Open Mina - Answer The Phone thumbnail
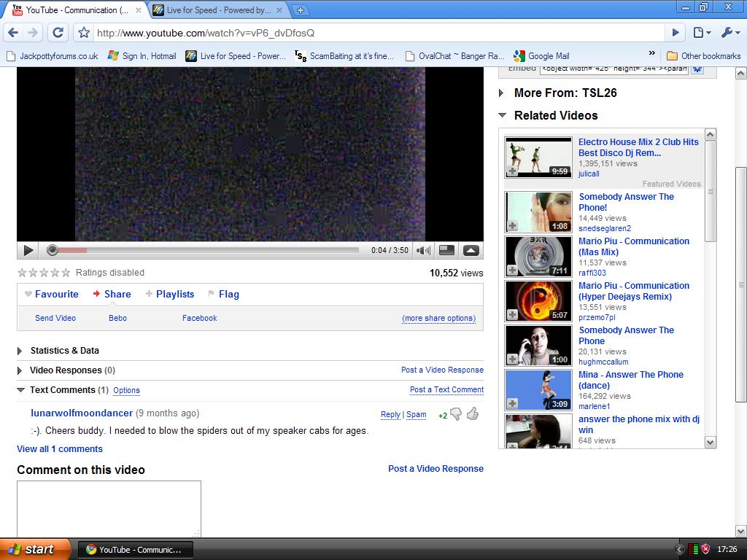Image resolution: width=747 pixels, height=560 pixels. click(x=538, y=390)
